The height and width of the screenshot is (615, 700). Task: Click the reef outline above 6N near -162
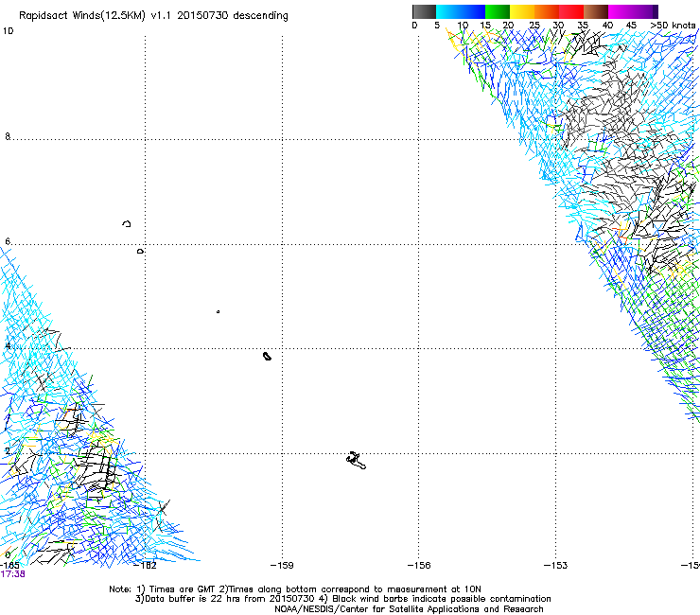tap(127, 223)
